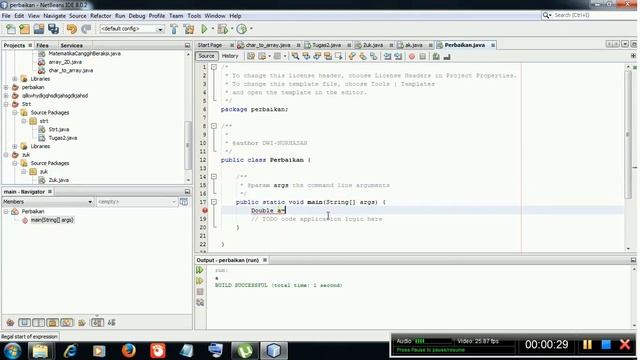The height and width of the screenshot is (360, 640).
Task: Toggle Show Inherited Members in Navigator
Action: tap(10, 323)
